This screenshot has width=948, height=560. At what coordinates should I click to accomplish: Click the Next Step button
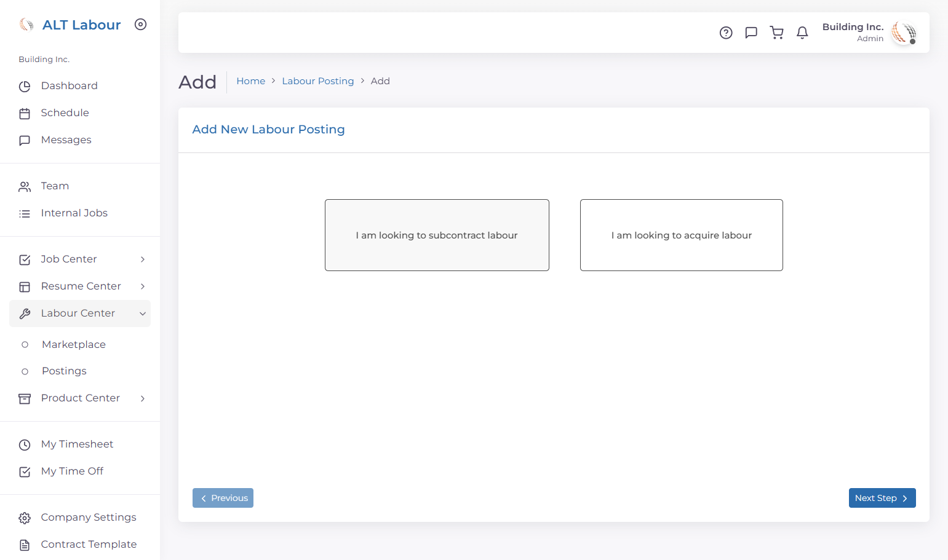tap(882, 498)
